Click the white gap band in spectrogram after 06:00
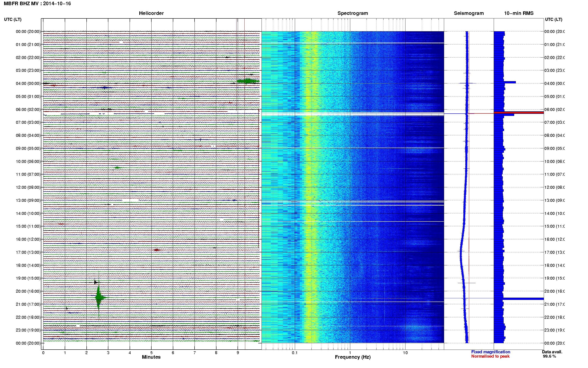Viewport: 588px width, 368px height. pyautogui.click(x=353, y=114)
